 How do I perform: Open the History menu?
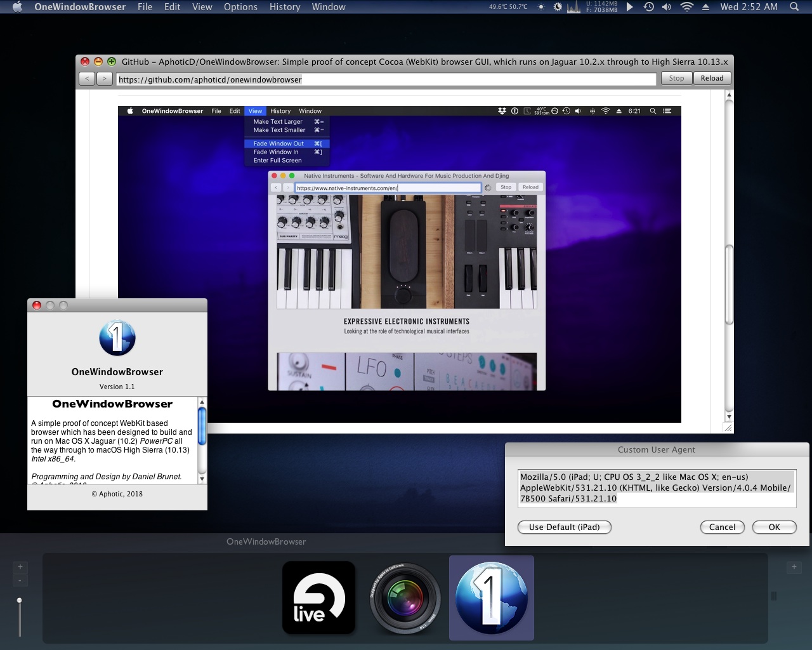(x=284, y=7)
